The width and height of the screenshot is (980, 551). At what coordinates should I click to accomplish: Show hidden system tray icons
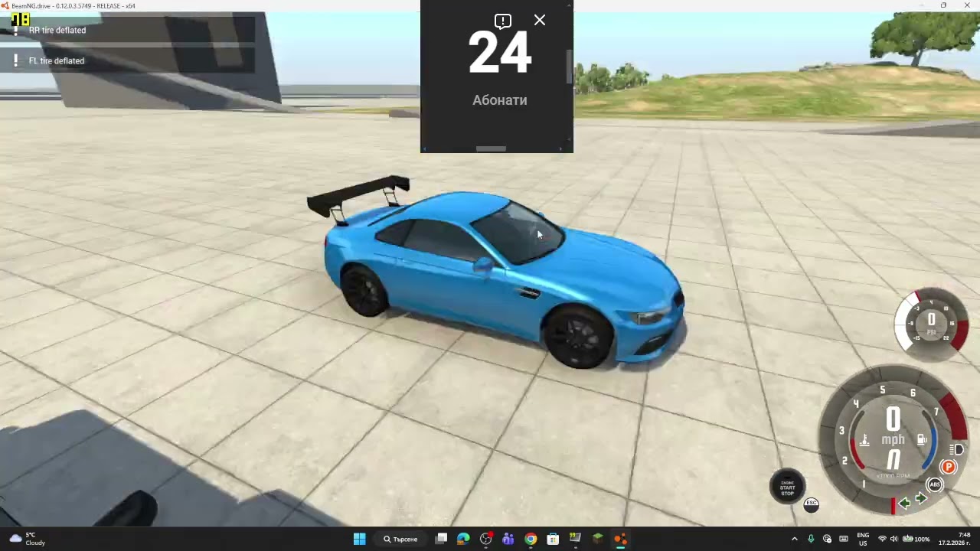[794, 539]
